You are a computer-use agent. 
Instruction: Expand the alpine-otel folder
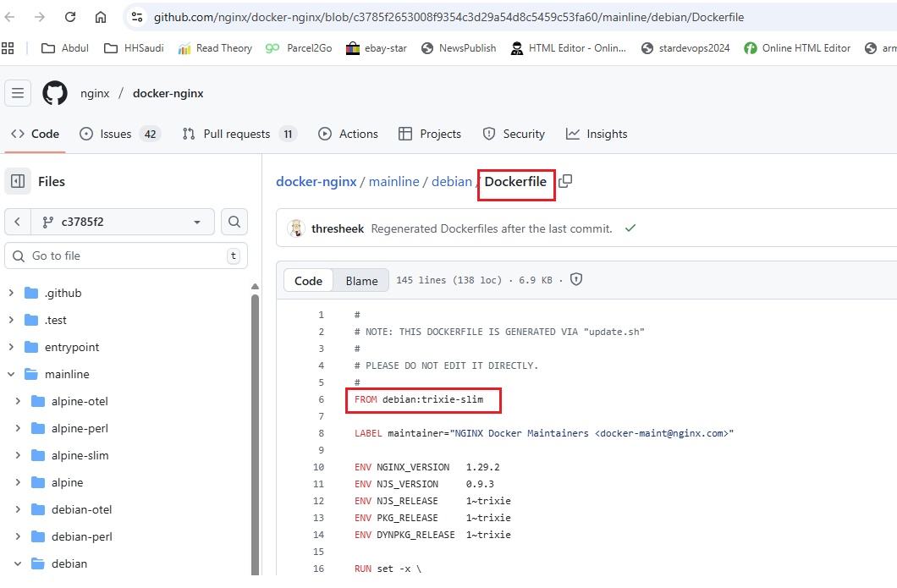[x=18, y=401]
